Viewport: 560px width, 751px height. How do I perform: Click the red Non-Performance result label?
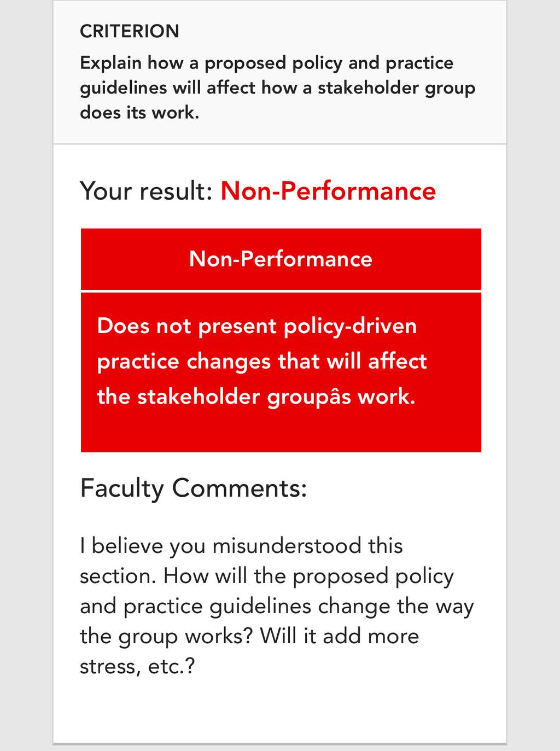[328, 191]
